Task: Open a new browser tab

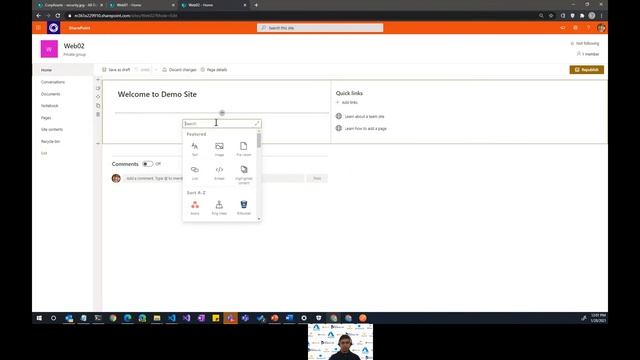Action: (256, 5)
